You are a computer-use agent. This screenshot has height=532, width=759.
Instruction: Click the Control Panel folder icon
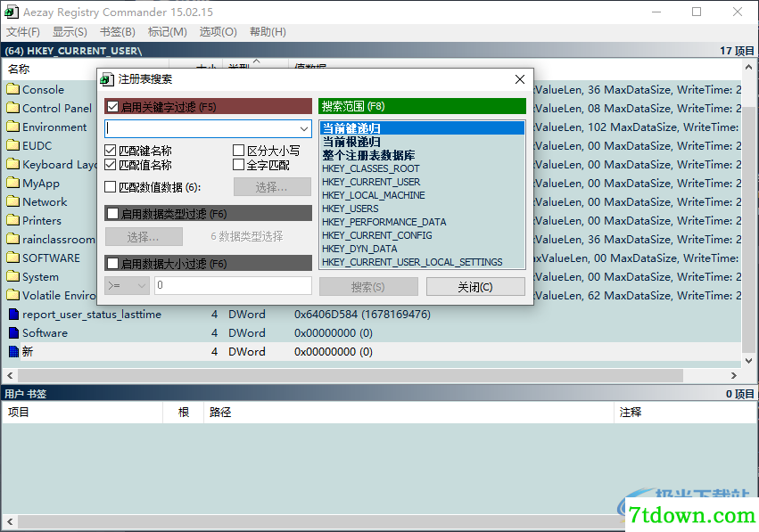[x=13, y=109]
